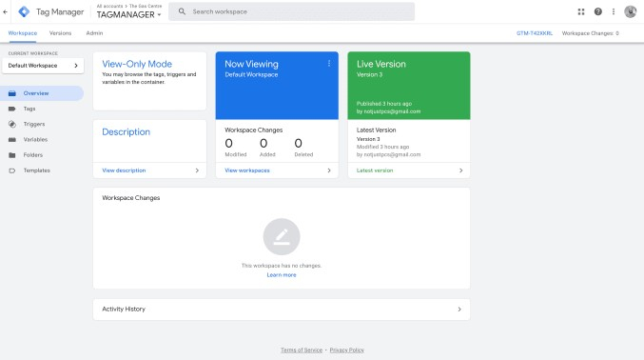This screenshot has height=360, width=644.
Task: Click 'Published 3 hours ago' text
Action: pyautogui.click(x=384, y=104)
